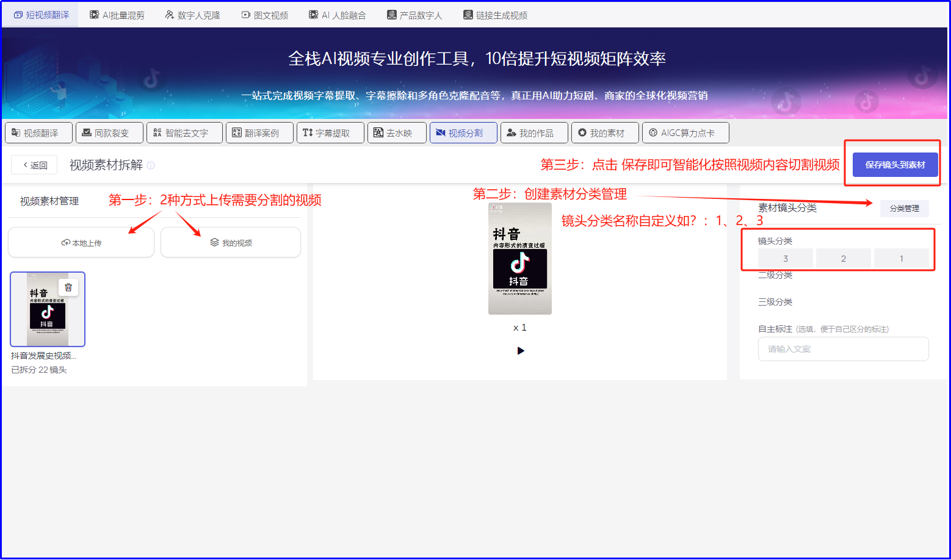Open the 字幕提取 subtitle extraction tool
The width and height of the screenshot is (951, 560).
330,132
